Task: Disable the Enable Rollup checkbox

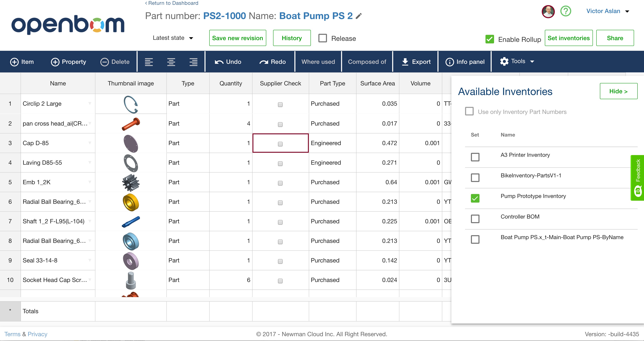Action: 489,39
